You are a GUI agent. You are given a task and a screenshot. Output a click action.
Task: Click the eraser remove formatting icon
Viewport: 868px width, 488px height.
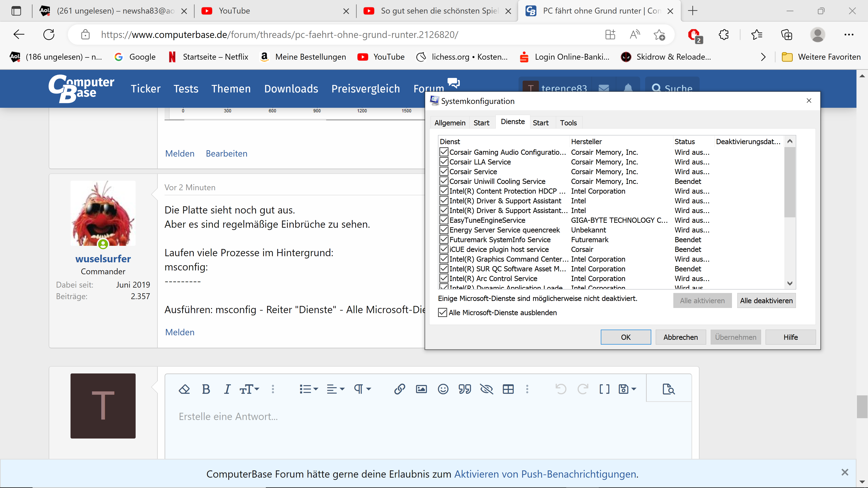point(184,389)
